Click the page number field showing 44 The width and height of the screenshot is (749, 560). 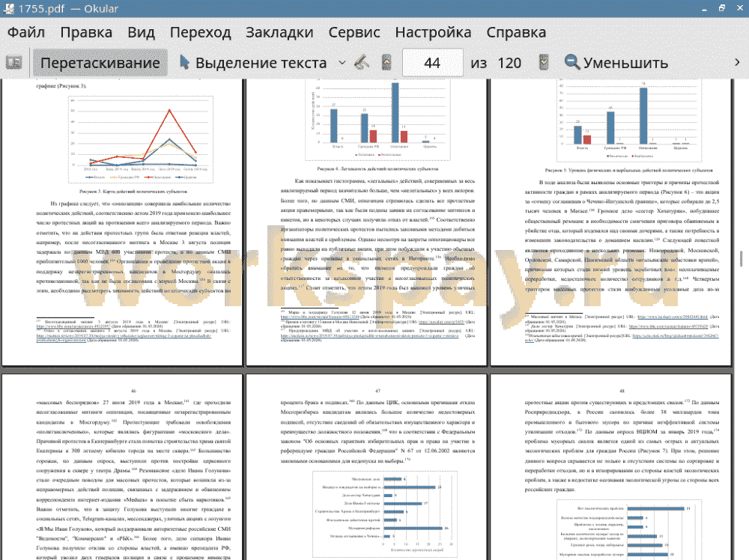pos(432,63)
